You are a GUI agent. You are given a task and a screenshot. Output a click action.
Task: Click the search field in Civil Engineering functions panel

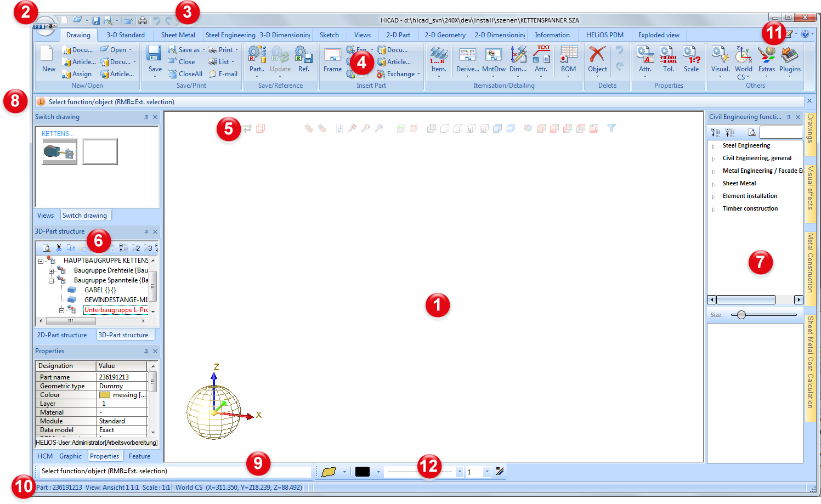click(781, 132)
